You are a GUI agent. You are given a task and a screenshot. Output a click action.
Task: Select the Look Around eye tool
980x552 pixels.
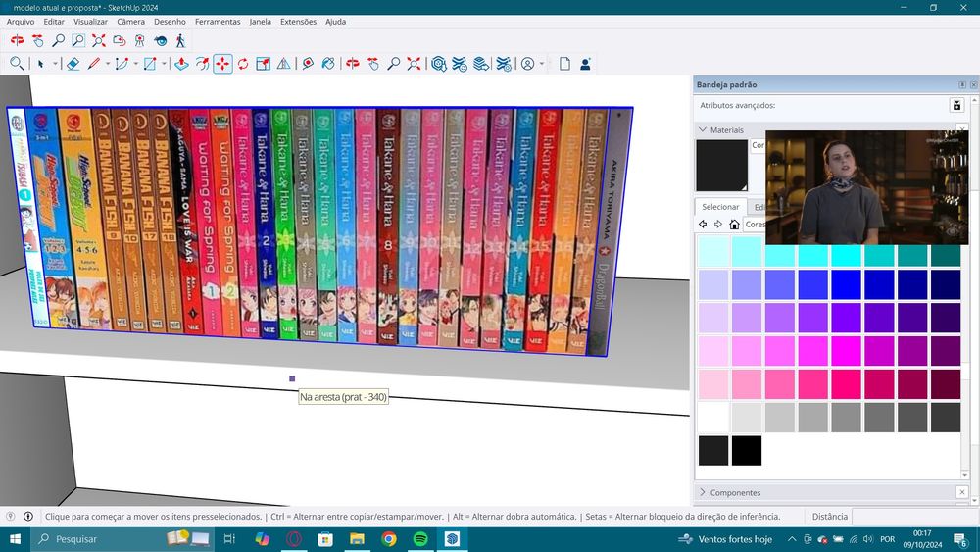[x=161, y=40]
